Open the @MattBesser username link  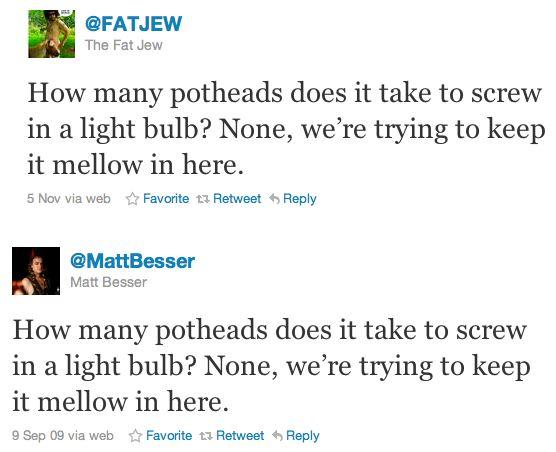click(x=133, y=261)
